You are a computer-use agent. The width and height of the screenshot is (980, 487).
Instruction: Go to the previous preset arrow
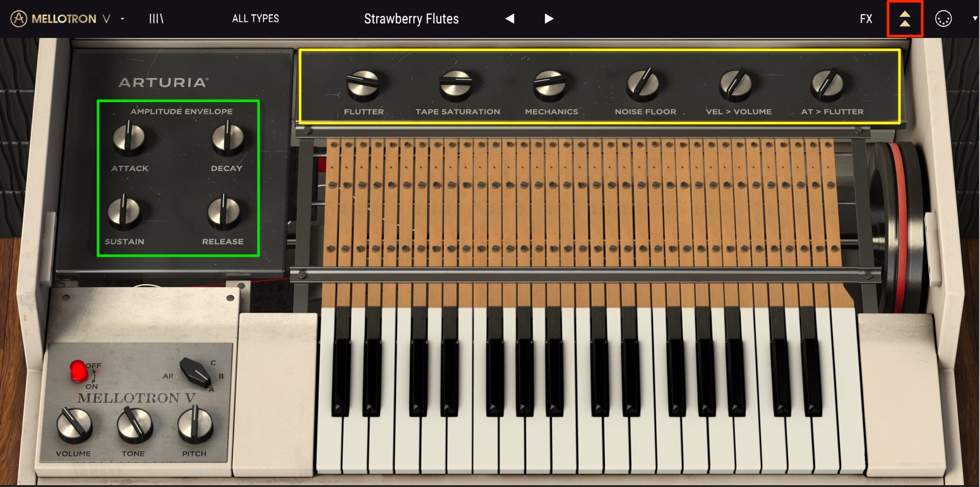[x=510, y=19]
